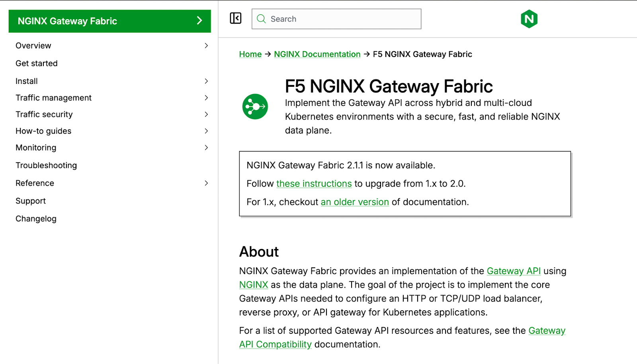Viewport: 637px width, 364px height.
Task: Expand the Monitoring section chevron
Action: tap(206, 148)
